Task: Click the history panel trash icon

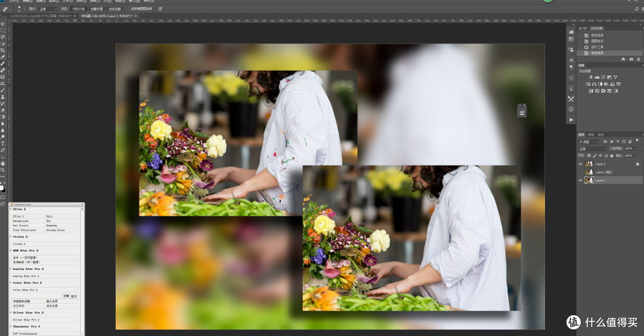Action: click(638, 60)
